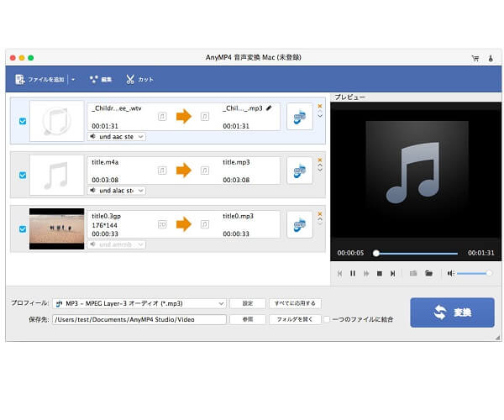Open the Edit (編集) tool
The image size is (504, 420).
101,79
